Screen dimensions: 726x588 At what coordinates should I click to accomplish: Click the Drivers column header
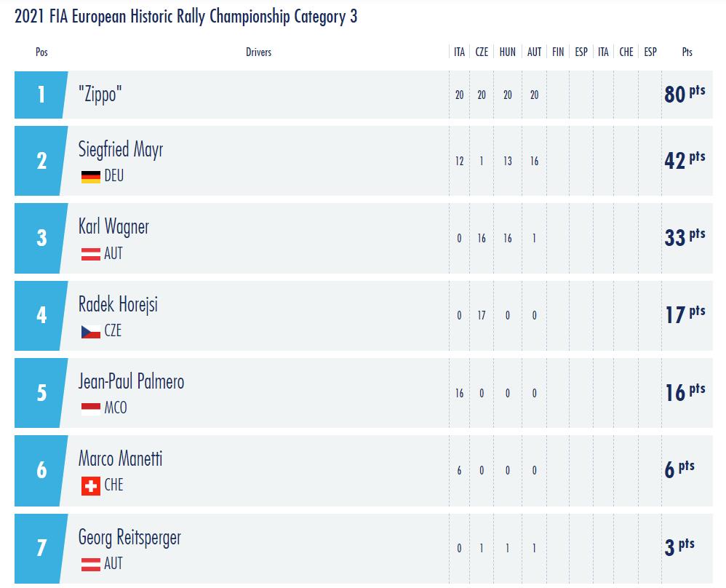pos(258,52)
